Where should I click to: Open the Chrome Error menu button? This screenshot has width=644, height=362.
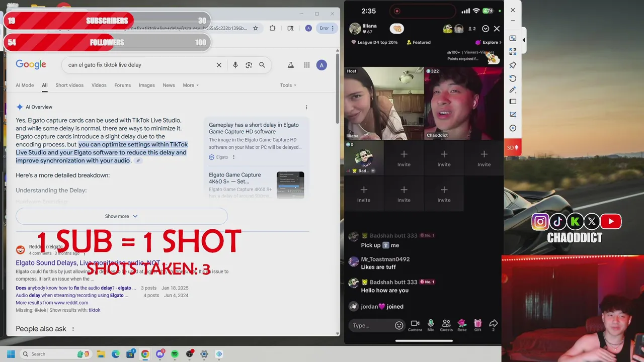327,28
